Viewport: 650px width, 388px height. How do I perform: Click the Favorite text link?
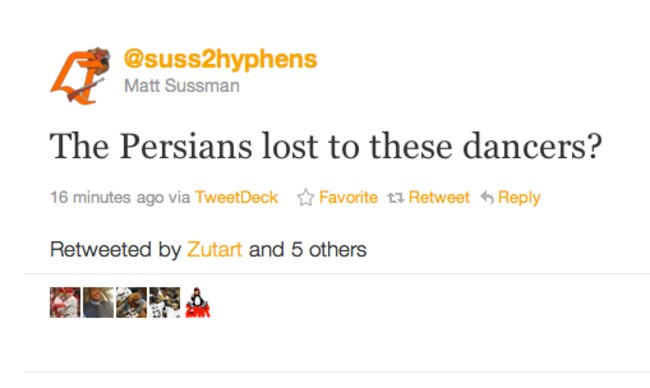coord(348,197)
